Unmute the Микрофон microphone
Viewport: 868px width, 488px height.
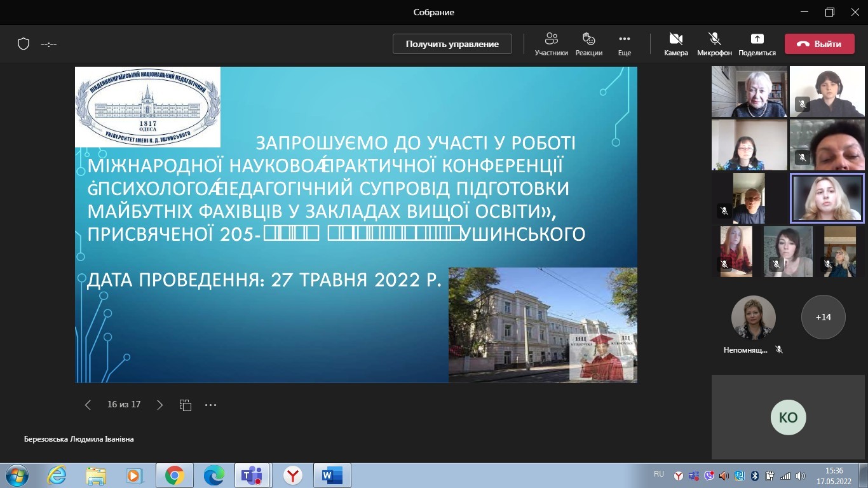[714, 44]
